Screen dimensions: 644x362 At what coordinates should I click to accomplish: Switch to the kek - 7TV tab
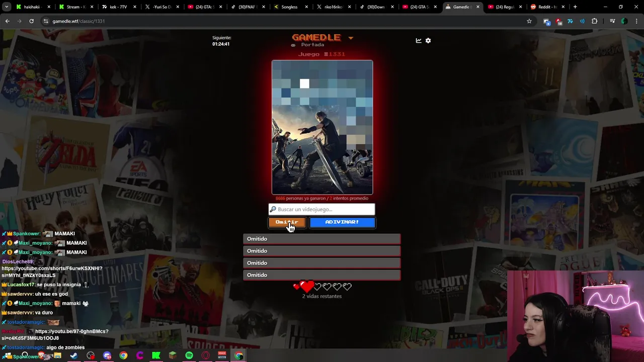tap(117, 7)
